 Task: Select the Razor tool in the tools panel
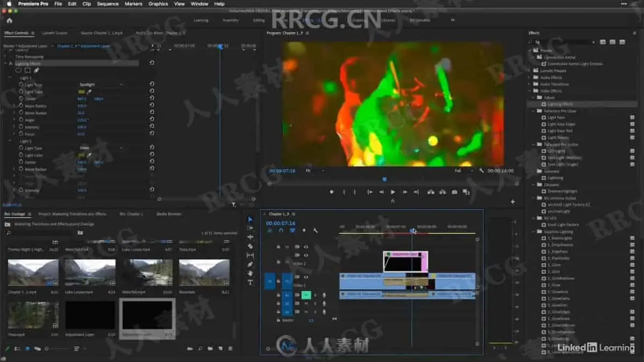click(x=250, y=246)
